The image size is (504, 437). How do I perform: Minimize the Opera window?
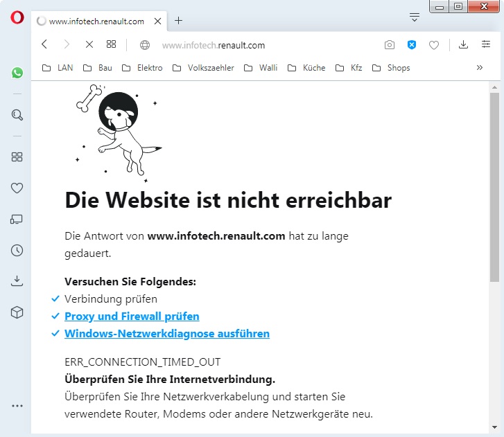coord(440,6)
